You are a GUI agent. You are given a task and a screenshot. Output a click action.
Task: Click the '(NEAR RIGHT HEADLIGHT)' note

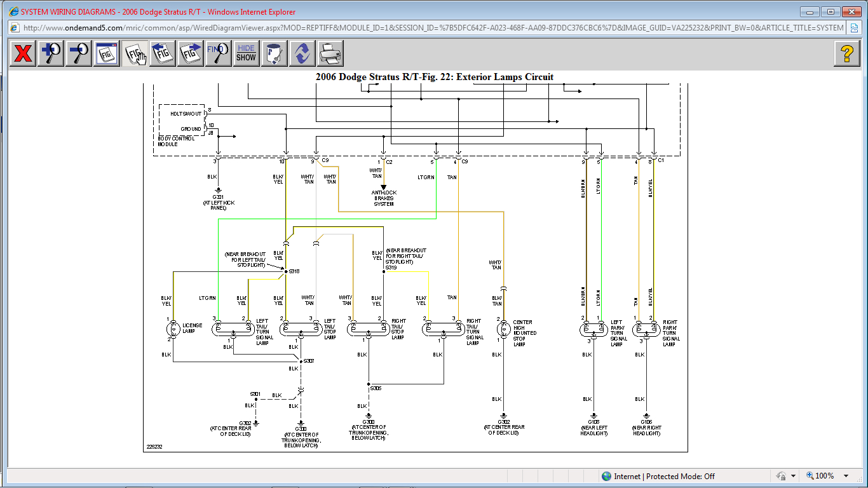647,430
